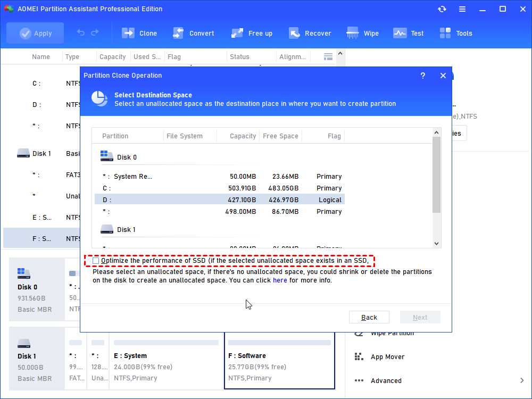Select the 99 MB FAT partition block
The width and height of the screenshot is (532, 399).
76,360
